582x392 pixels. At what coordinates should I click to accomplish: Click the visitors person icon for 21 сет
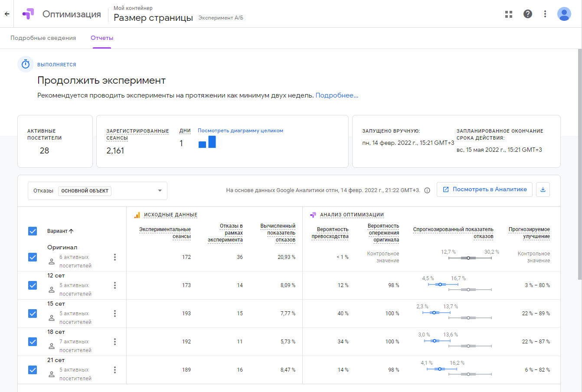[x=52, y=374]
